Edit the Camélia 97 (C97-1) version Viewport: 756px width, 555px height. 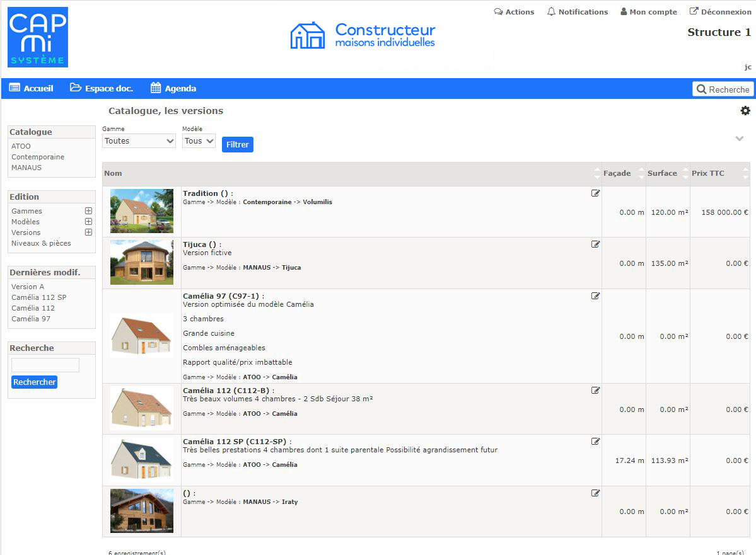click(x=595, y=296)
